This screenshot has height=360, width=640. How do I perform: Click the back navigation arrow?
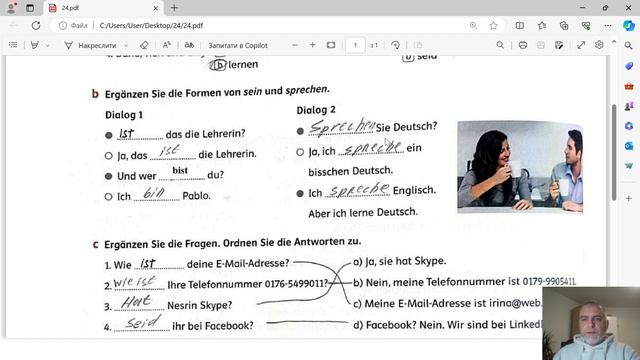click(13, 25)
